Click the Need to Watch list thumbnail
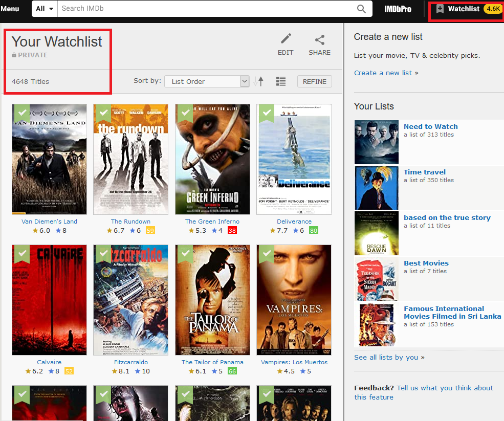The image size is (504, 421). coord(377,142)
